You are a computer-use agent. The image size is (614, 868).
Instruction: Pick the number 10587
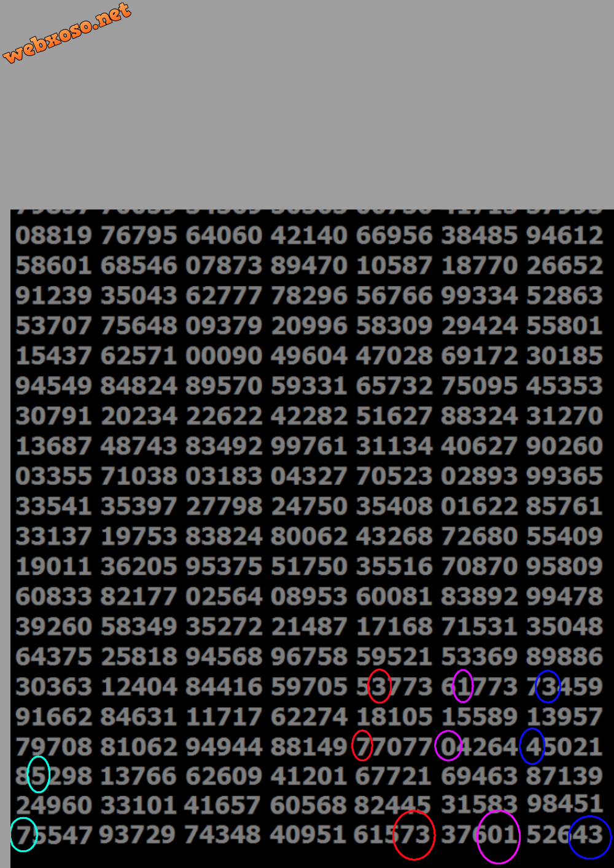394,265
